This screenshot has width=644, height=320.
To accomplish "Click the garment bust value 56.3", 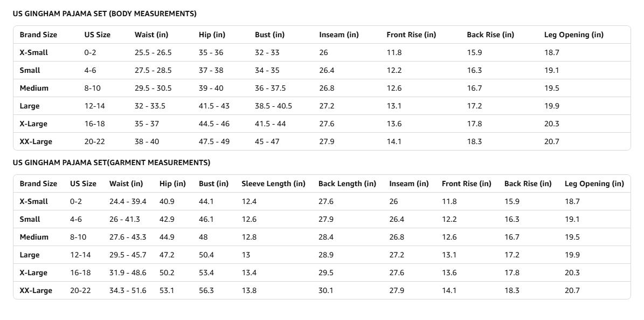I will [206, 290].
